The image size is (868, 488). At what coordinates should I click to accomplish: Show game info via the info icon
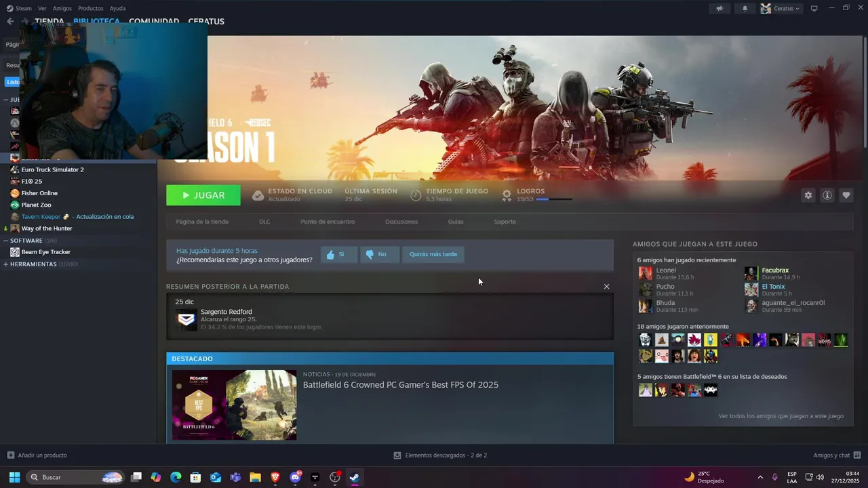(827, 195)
